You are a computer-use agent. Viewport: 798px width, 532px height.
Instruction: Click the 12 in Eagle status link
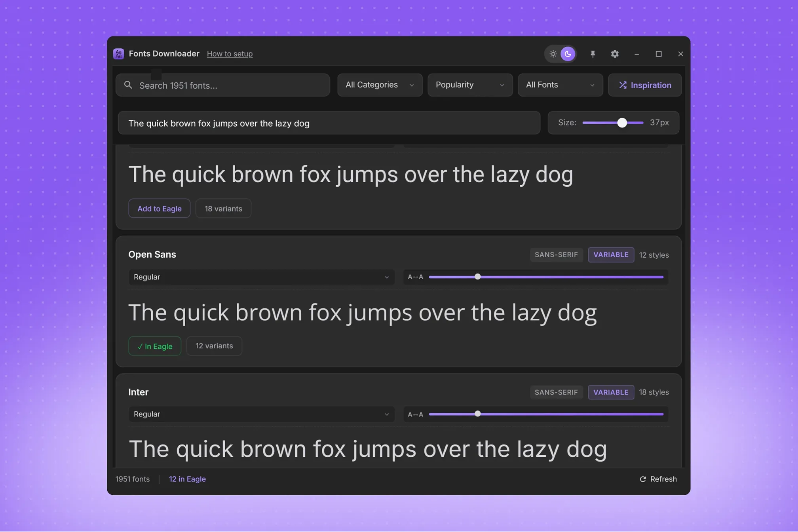pyautogui.click(x=187, y=479)
